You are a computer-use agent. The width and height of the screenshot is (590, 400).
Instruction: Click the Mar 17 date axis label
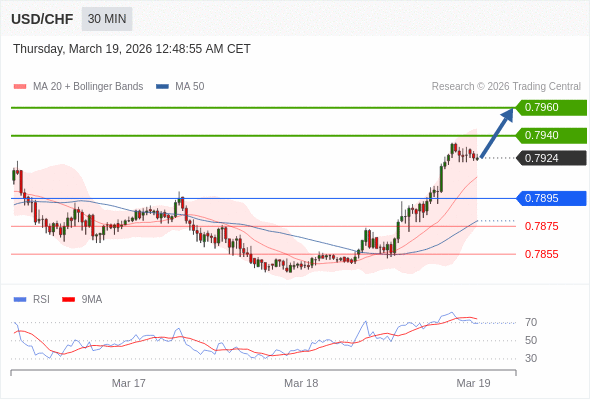[129, 383]
